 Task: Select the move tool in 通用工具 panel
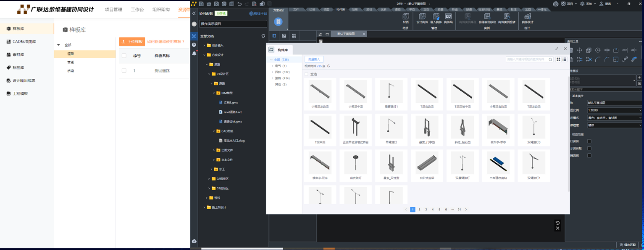579,50
